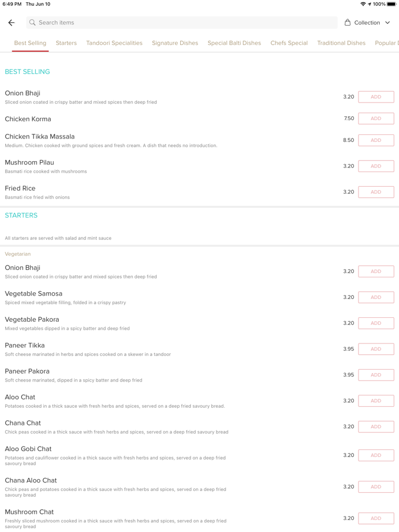Open the Fried Rice item
Image resolution: width=399 pixels, height=532 pixels.
click(x=21, y=189)
